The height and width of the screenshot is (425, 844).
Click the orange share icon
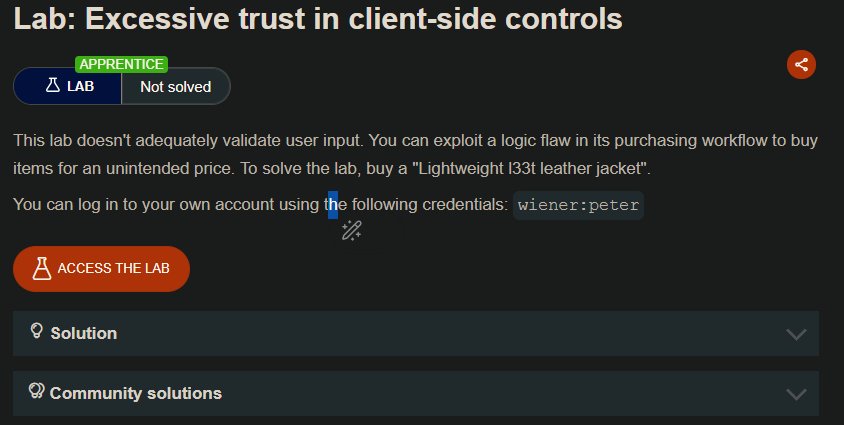tap(801, 64)
